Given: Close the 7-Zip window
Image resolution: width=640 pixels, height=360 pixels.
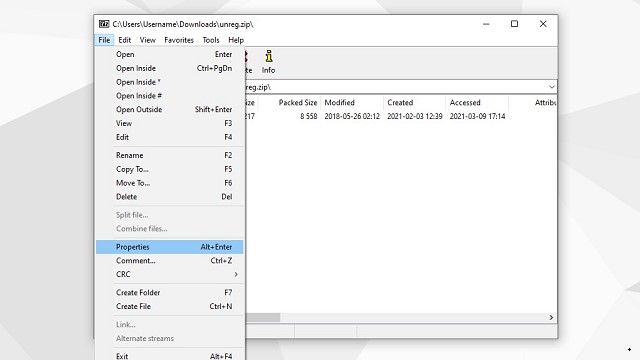Looking at the screenshot, I should coord(543,24).
